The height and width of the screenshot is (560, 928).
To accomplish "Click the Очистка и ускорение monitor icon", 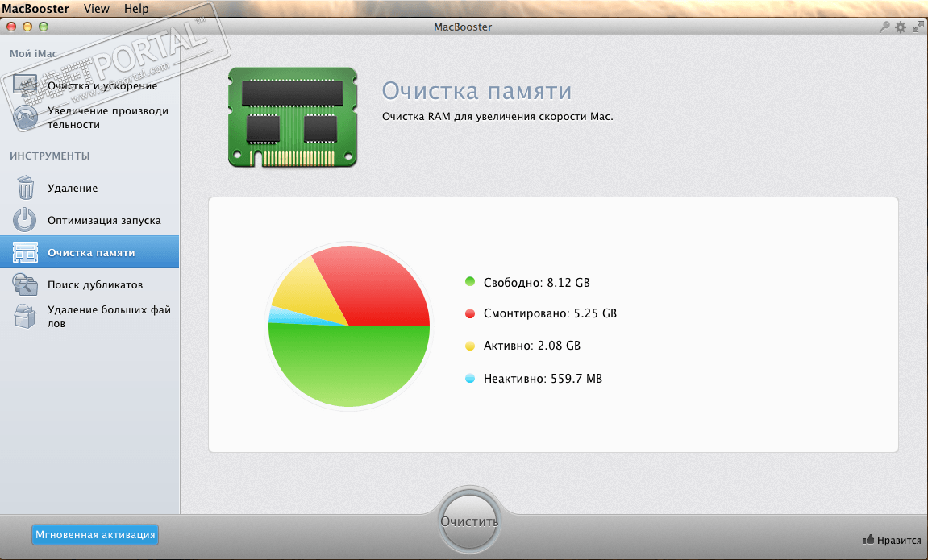I will 25,85.
